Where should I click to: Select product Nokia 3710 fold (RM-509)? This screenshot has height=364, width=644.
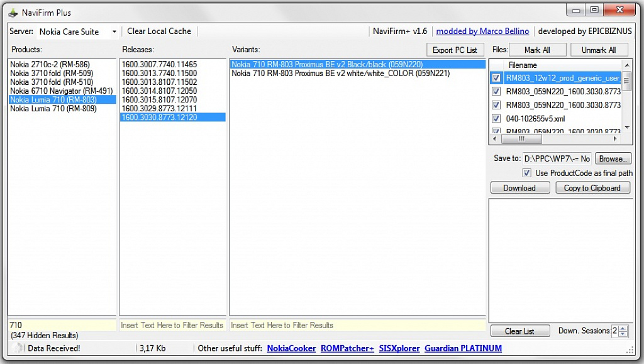tap(62, 73)
